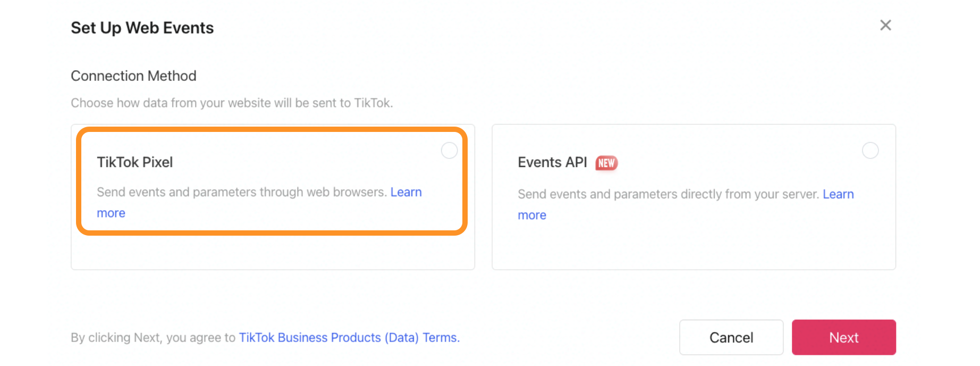Close the Set Up Web Events dialog
The height and width of the screenshot is (366, 980).
885,25
